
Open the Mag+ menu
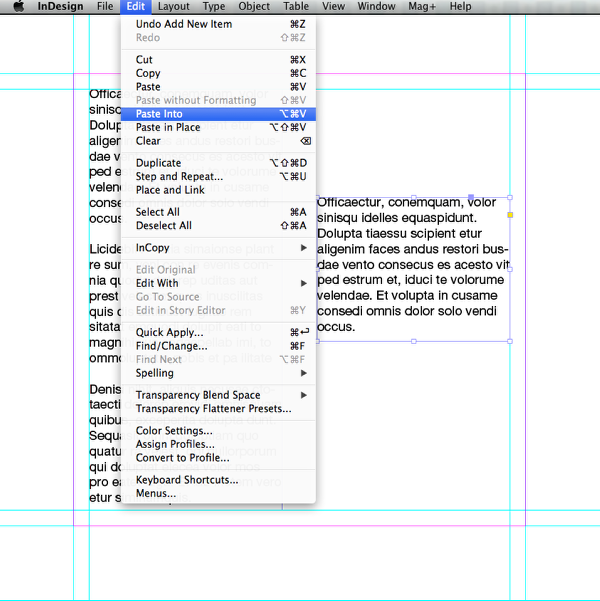[422, 7]
